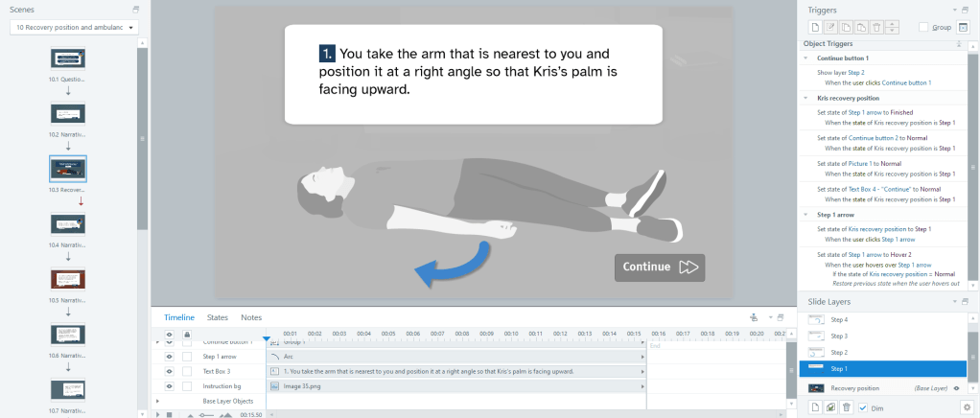Open the variables manager icon beside Group
This screenshot has height=418, width=980.
click(963, 27)
